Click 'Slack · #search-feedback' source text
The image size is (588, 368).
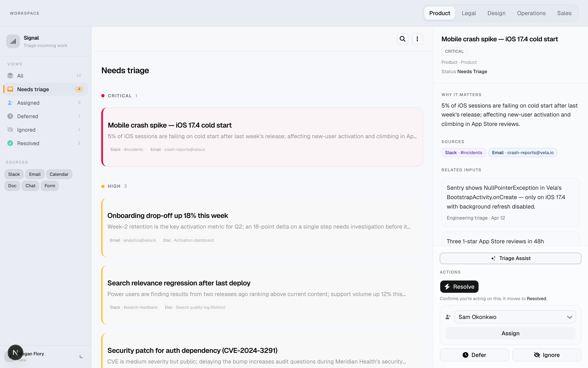(133, 307)
